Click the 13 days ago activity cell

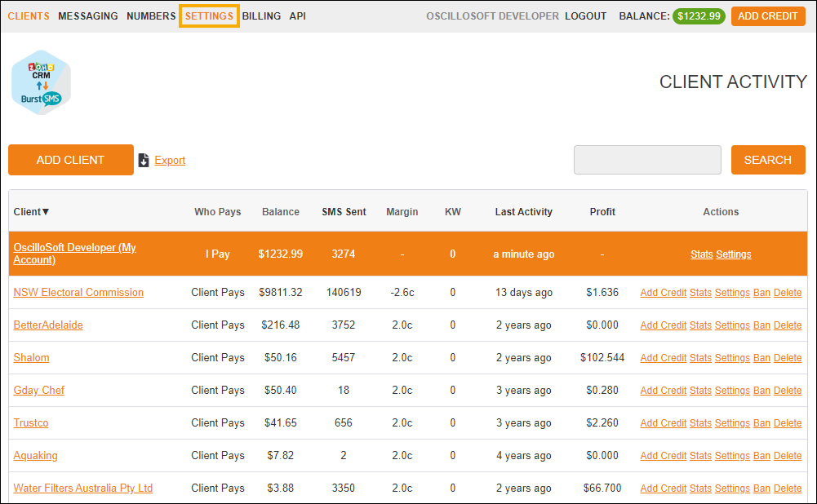pos(524,293)
